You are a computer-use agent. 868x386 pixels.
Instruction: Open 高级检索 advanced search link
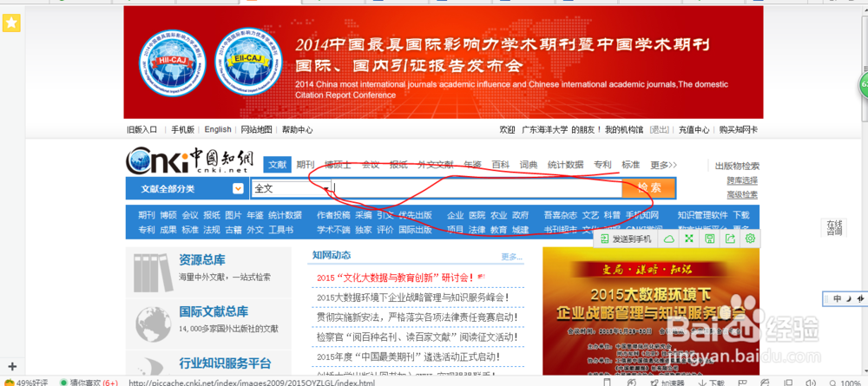[x=742, y=194]
